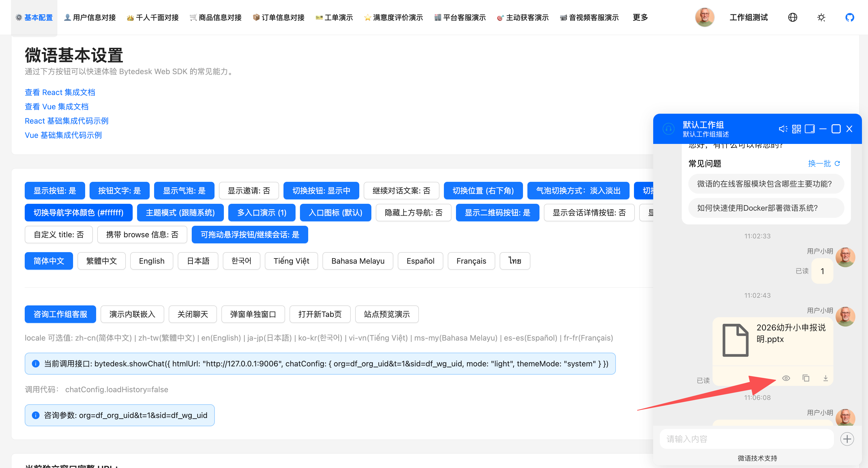Viewport: 868px width, 468px height.
Task: Select 日本語 language button
Action: 198,261
